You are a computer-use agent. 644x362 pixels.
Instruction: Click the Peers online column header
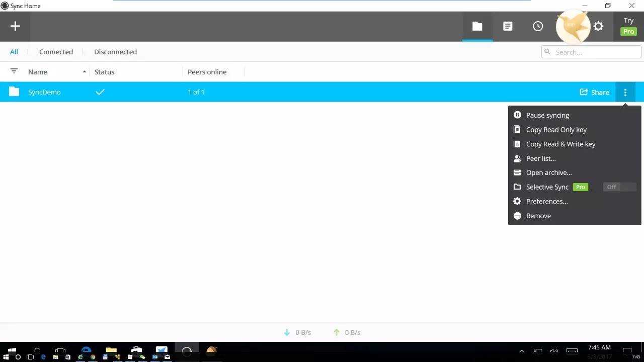click(x=207, y=72)
